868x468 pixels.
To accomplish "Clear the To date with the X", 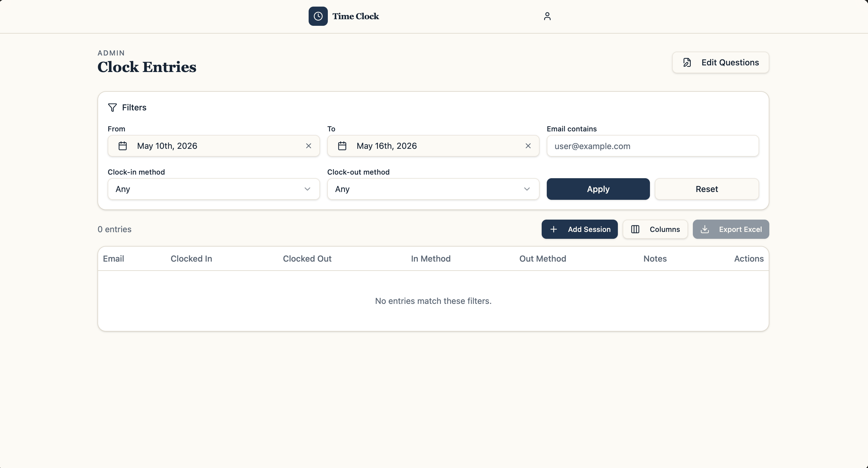I will (x=528, y=146).
